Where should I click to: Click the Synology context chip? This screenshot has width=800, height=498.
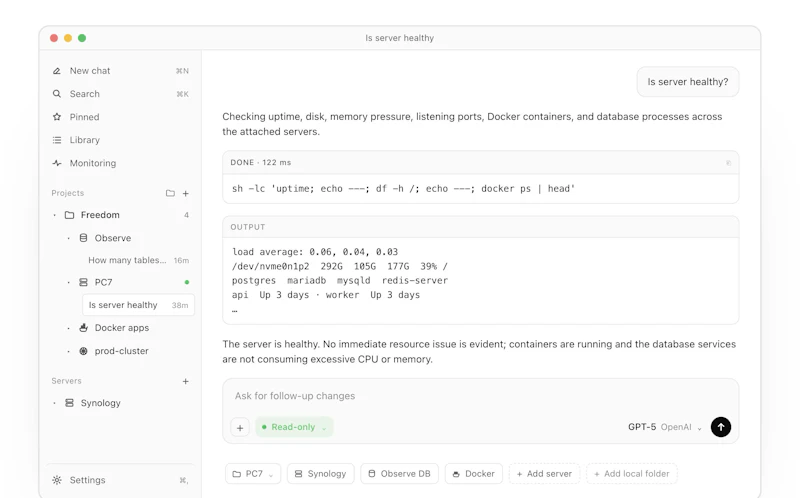[x=320, y=474]
